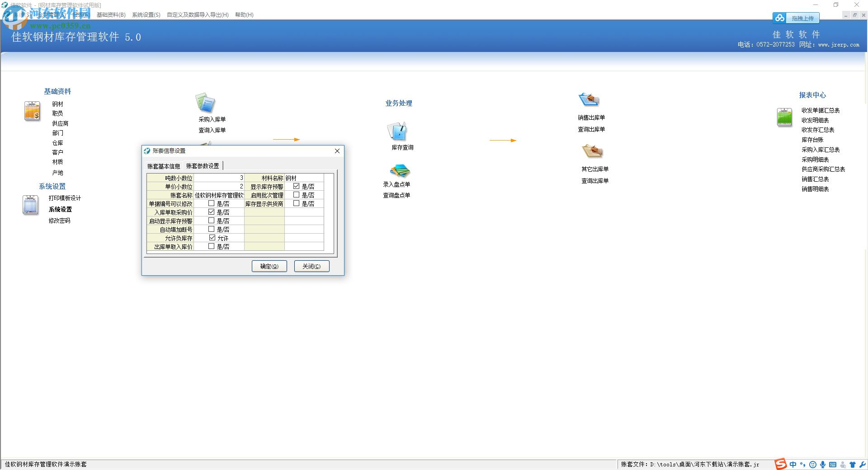The width and height of the screenshot is (868, 470).
Task: Close the 账套信息设置 dialog
Action: [x=337, y=151]
